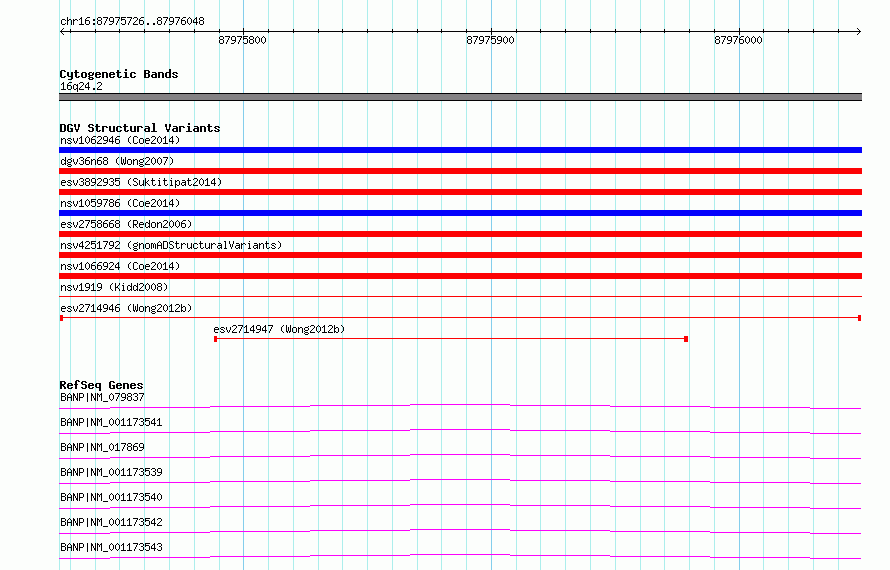Open the BANP|NM_001173539 transcript label
This screenshot has width=890, height=570.
111,472
